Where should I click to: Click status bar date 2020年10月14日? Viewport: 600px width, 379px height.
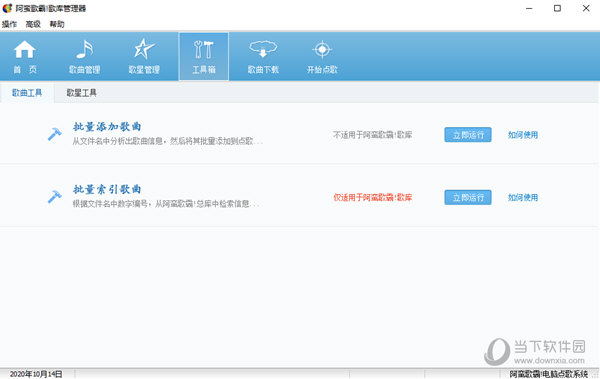point(36,374)
